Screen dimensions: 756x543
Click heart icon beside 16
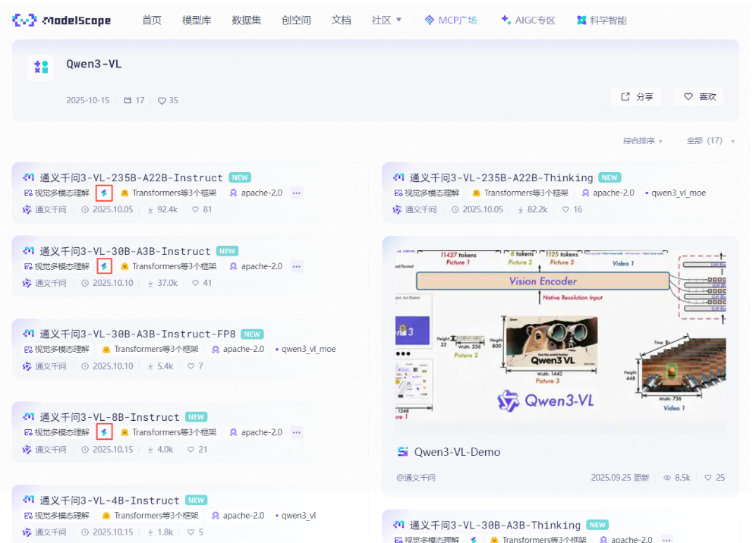pos(565,209)
